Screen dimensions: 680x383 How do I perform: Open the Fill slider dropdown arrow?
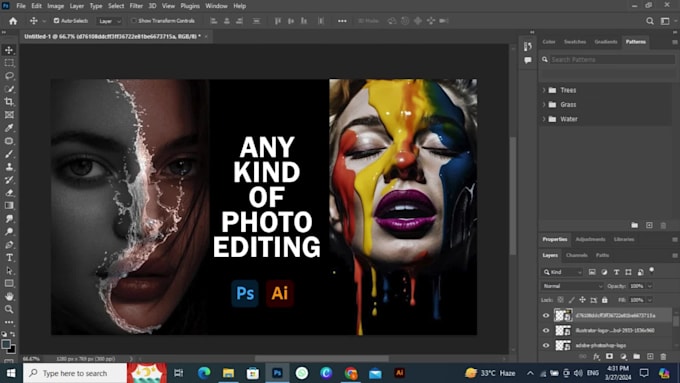pyautogui.click(x=650, y=300)
